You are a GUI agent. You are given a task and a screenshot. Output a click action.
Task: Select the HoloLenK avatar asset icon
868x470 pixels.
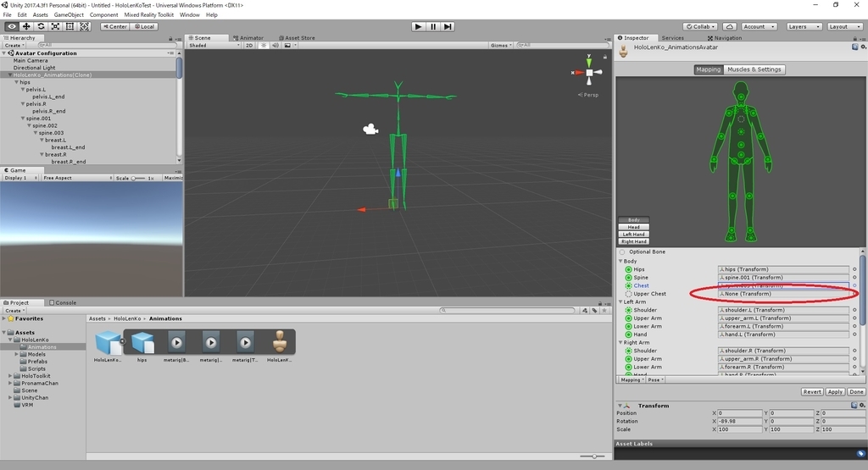pos(280,342)
